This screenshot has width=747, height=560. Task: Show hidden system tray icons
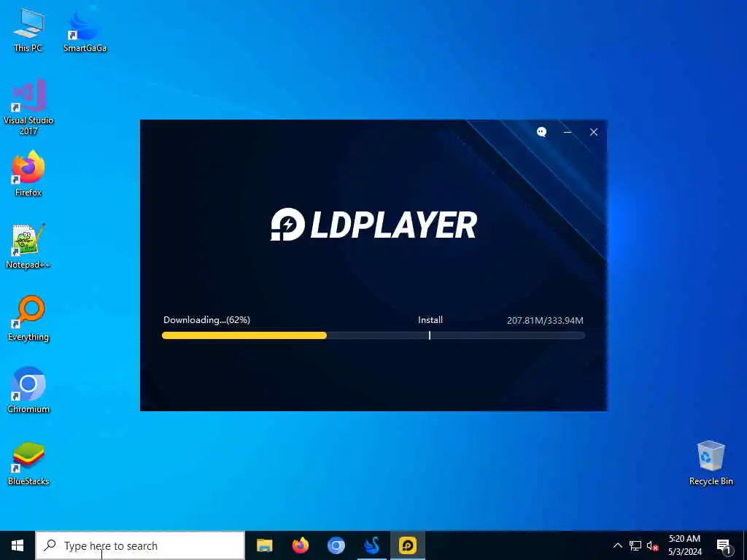617,545
